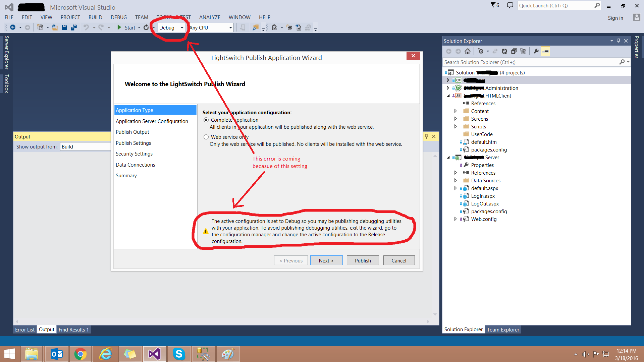The height and width of the screenshot is (362, 644).
Task: Open the Start button dropdown arrow
Action: point(139,27)
